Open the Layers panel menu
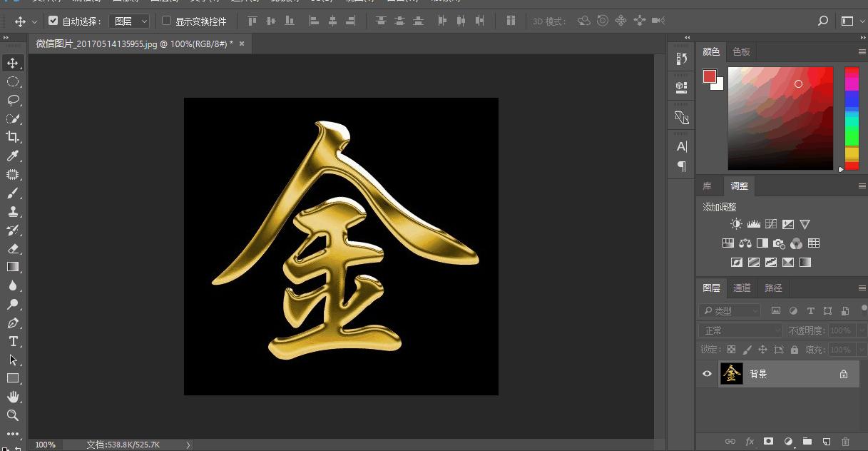Screen dimensions: 868x451 point(862,288)
